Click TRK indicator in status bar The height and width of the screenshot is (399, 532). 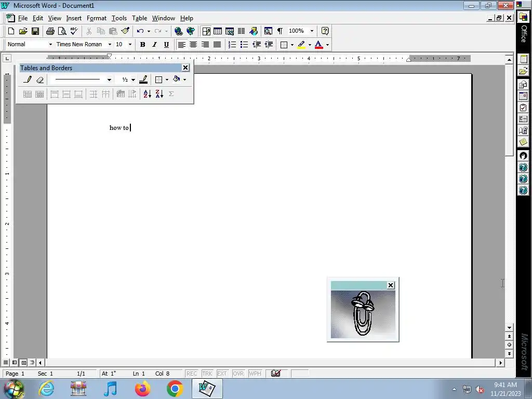click(x=207, y=374)
